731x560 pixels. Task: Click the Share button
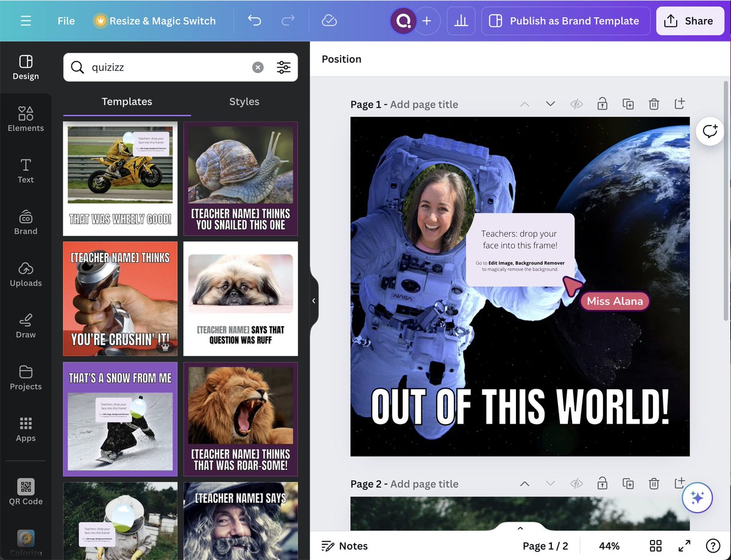pyautogui.click(x=690, y=20)
